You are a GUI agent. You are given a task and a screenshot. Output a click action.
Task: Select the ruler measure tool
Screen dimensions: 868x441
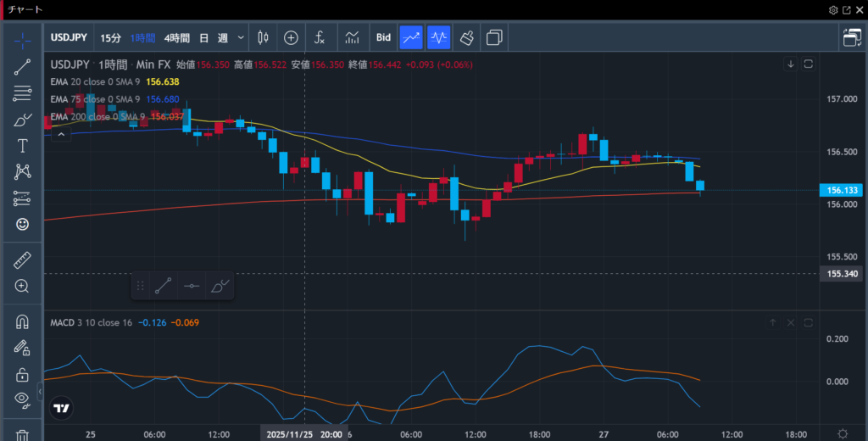(x=23, y=260)
